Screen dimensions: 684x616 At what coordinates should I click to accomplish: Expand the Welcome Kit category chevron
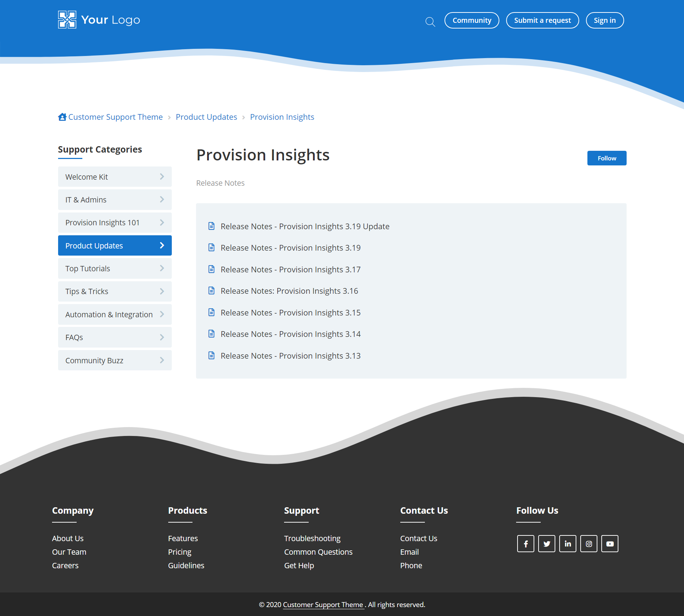coord(162,177)
